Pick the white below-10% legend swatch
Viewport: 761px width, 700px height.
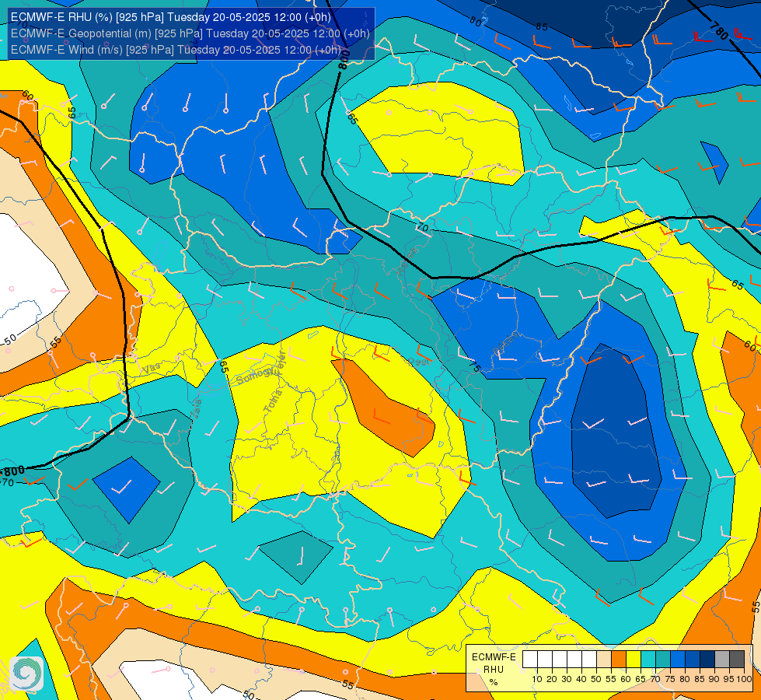click(530, 660)
